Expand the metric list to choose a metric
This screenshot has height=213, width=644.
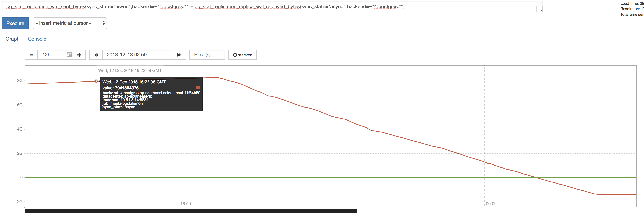(70, 23)
